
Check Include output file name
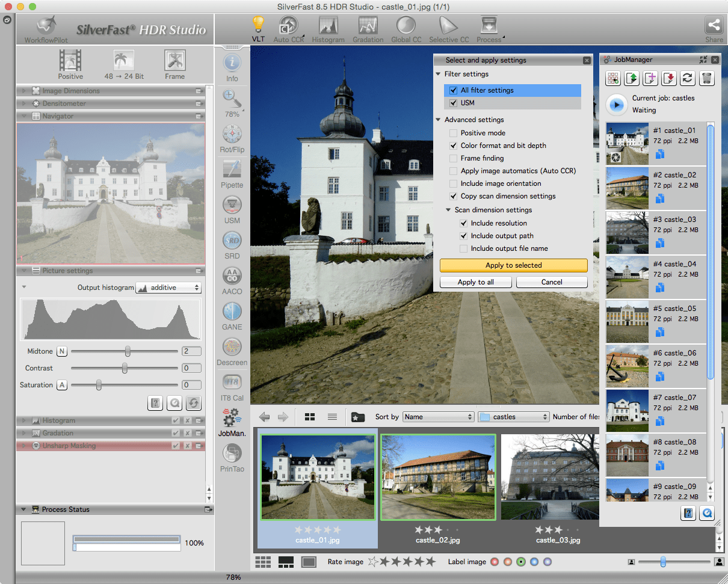[x=464, y=248]
